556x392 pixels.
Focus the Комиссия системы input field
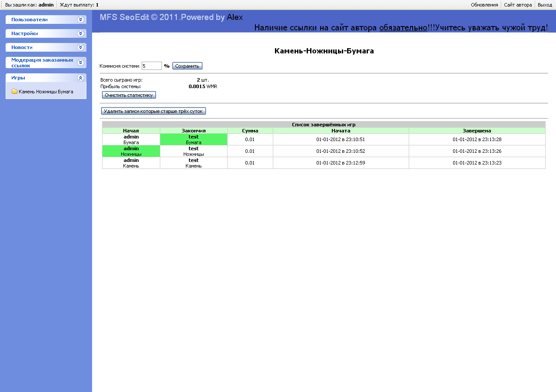click(152, 66)
